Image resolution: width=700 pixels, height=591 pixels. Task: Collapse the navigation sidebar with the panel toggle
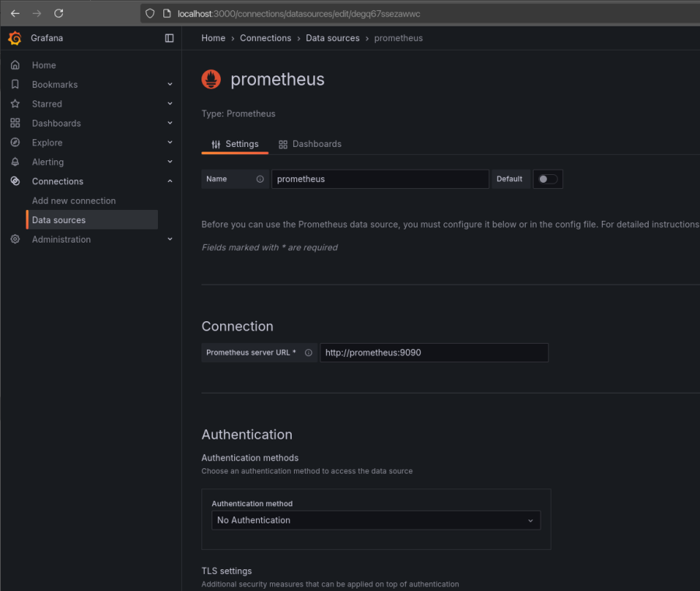(x=169, y=38)
